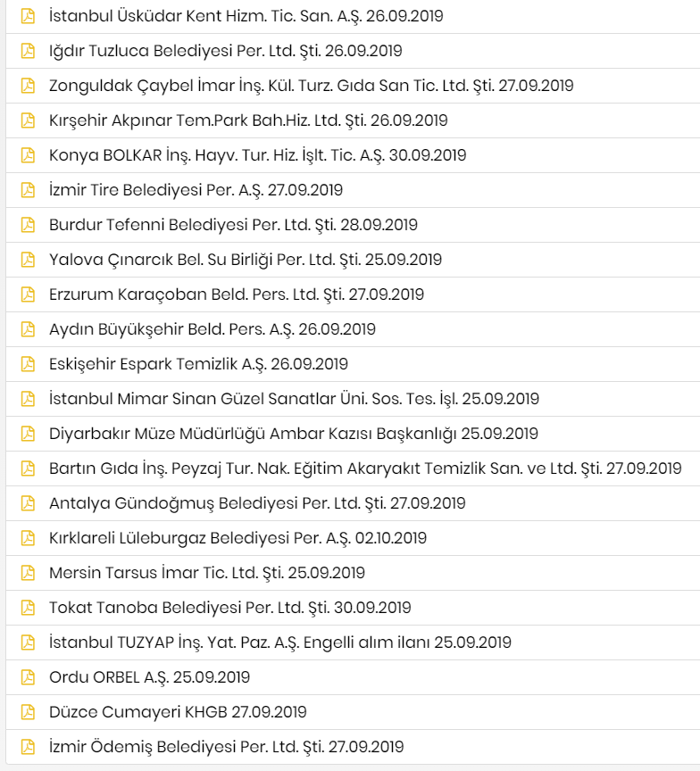
Task: Open Zonguldak Çaybel İmar İnş. announcement link
Action: pos(312,86)
